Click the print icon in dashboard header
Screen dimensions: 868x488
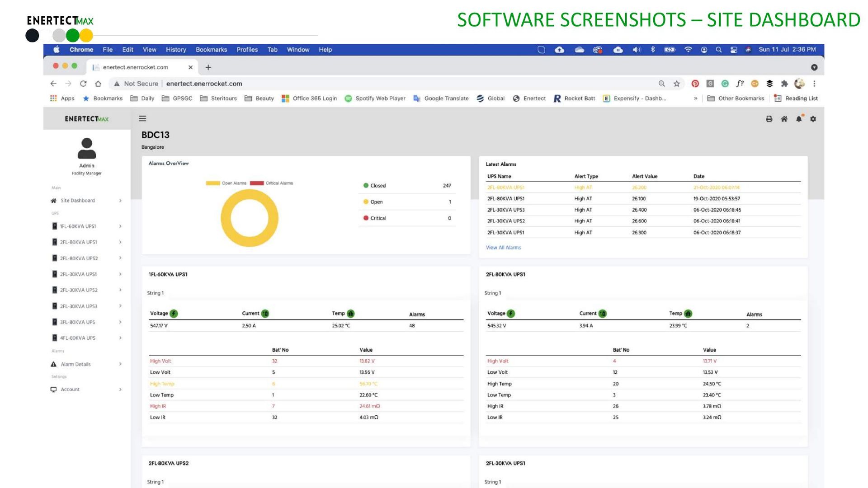769,119
